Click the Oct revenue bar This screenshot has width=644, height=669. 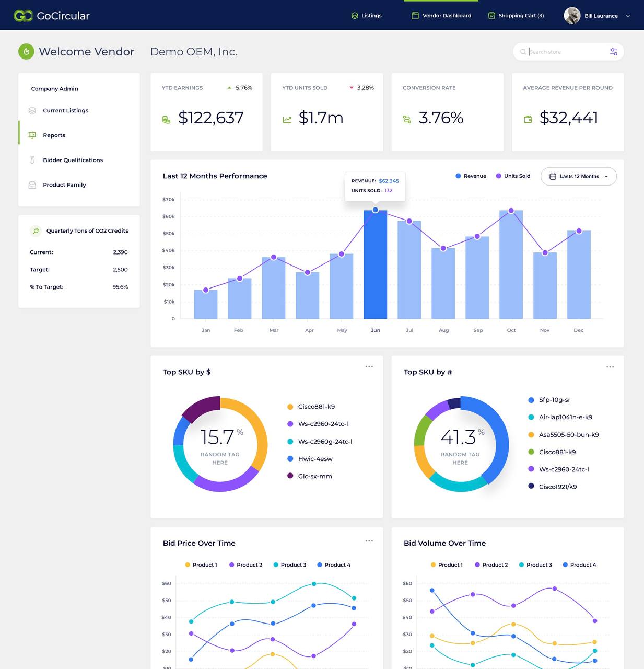tap(511, 264)
